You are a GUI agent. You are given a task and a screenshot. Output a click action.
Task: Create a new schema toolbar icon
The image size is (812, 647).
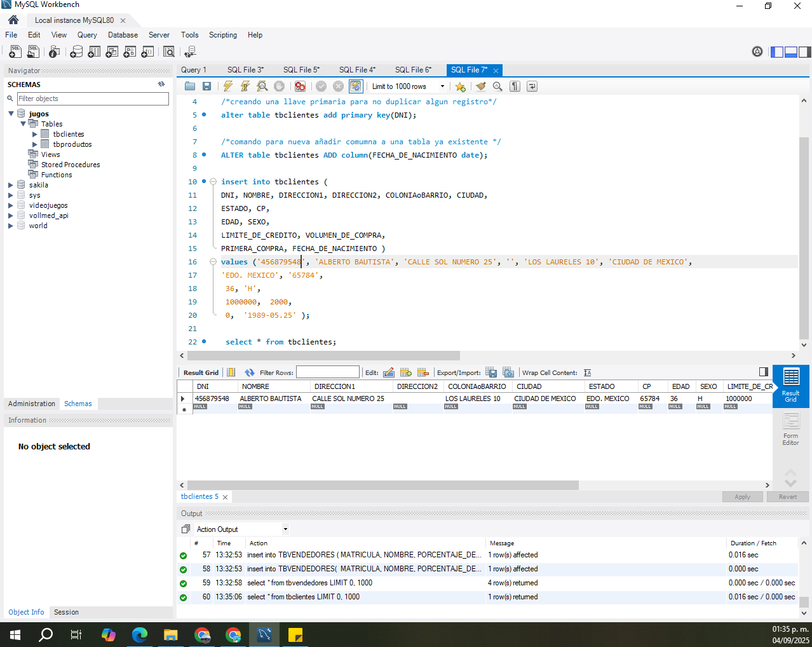click(76, 52)
